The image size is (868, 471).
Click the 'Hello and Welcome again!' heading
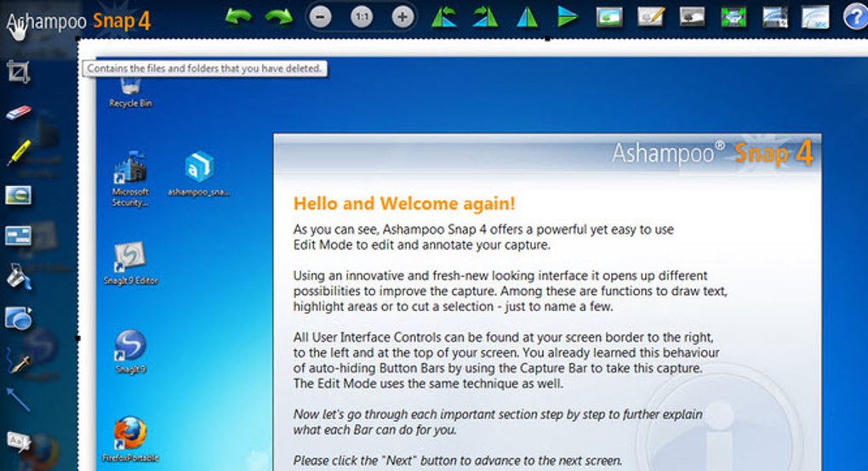click(404, 203)
